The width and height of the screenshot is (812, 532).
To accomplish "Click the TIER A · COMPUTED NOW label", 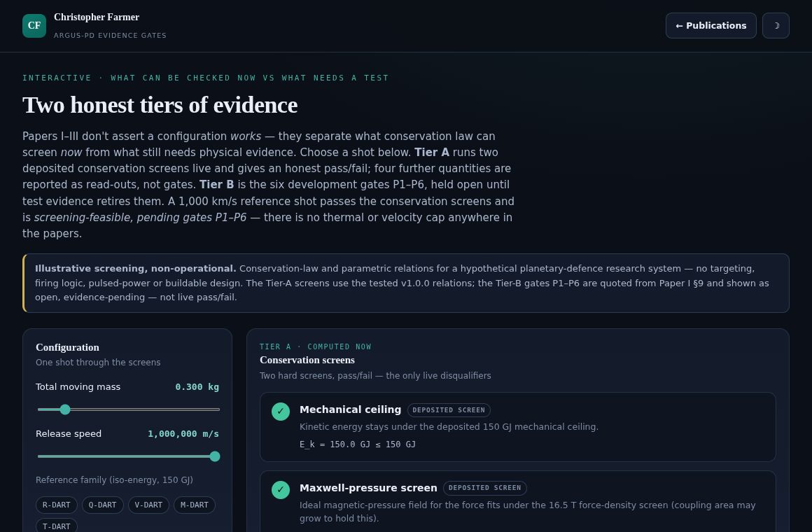I will coord(316,346).
